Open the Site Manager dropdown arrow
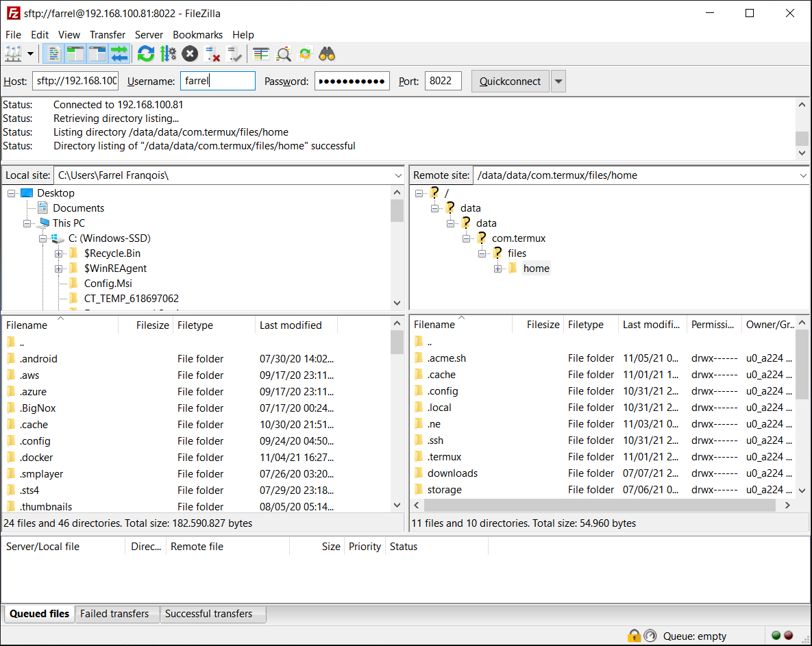 click(x=30, y=54)
